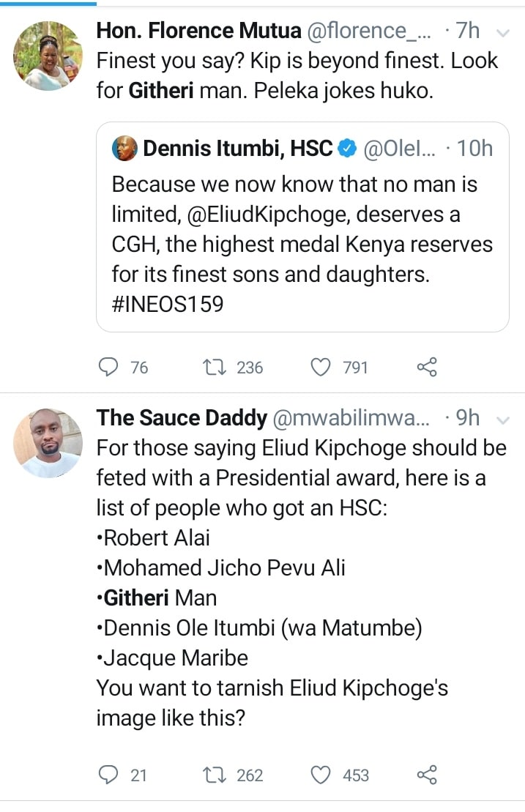Open the #INEOS159 hashtag
The height and width of the screenshot is (812, 525).
tap(168, 302)
